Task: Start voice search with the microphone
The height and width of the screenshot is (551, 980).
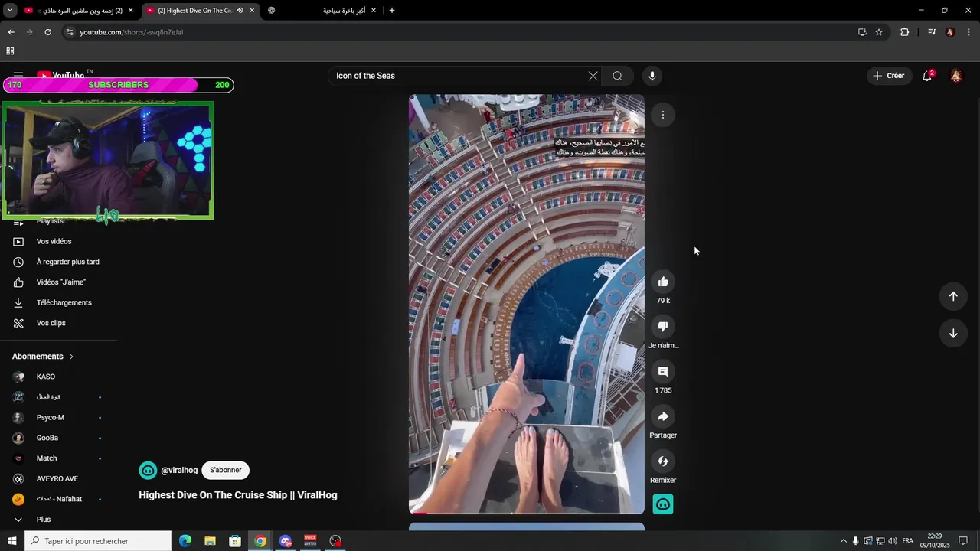Action: pos(652,76)
